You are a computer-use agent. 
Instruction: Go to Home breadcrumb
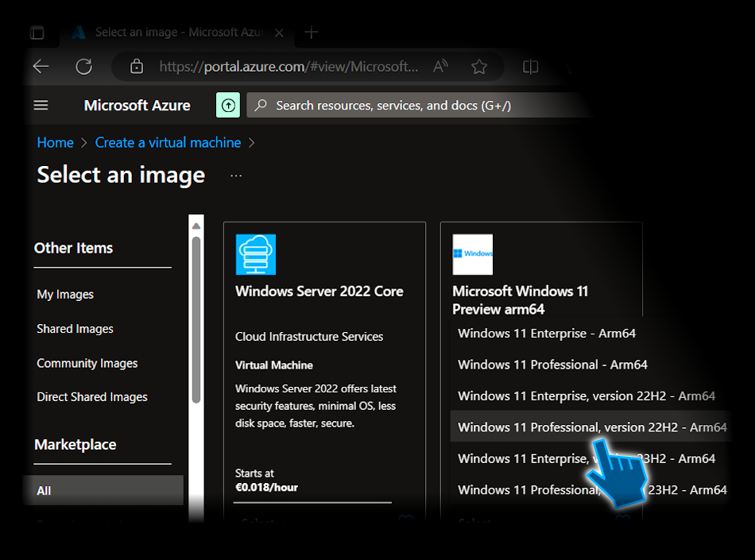[x=56, y=142]
